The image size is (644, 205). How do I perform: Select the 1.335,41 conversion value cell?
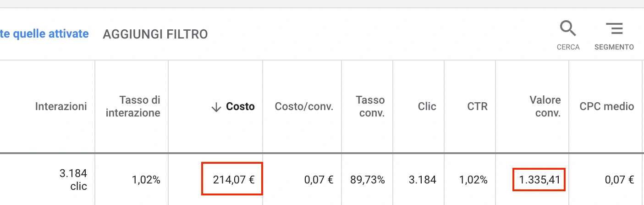point(539,180)
